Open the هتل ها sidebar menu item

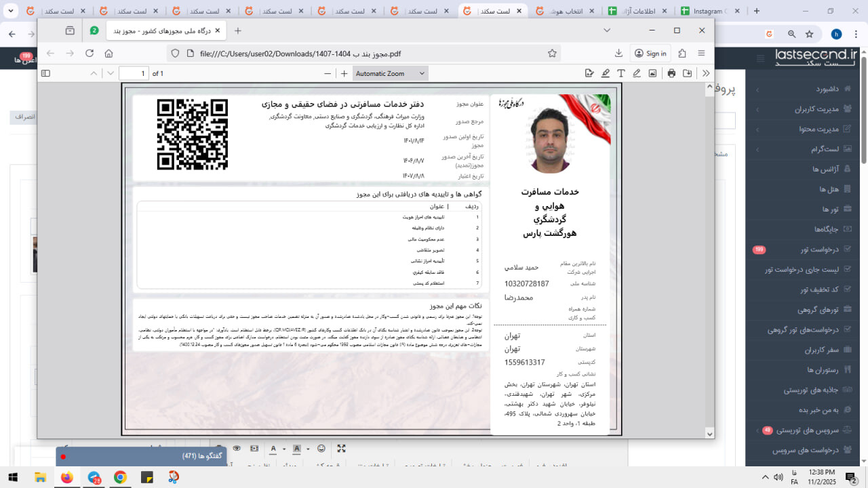pyautogui.click(x=811, y=189)
